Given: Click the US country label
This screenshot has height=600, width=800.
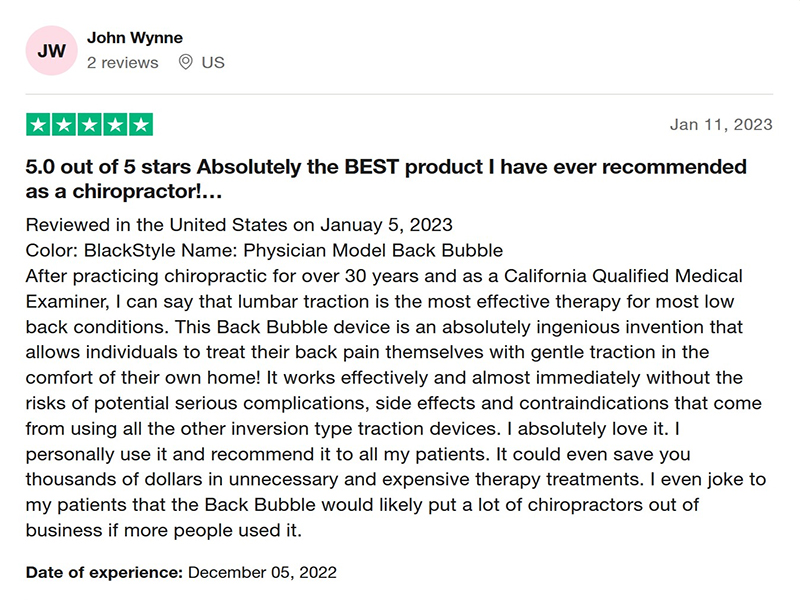Looking at the screenshot, I should pyautogui.click(x=213, y=63).
